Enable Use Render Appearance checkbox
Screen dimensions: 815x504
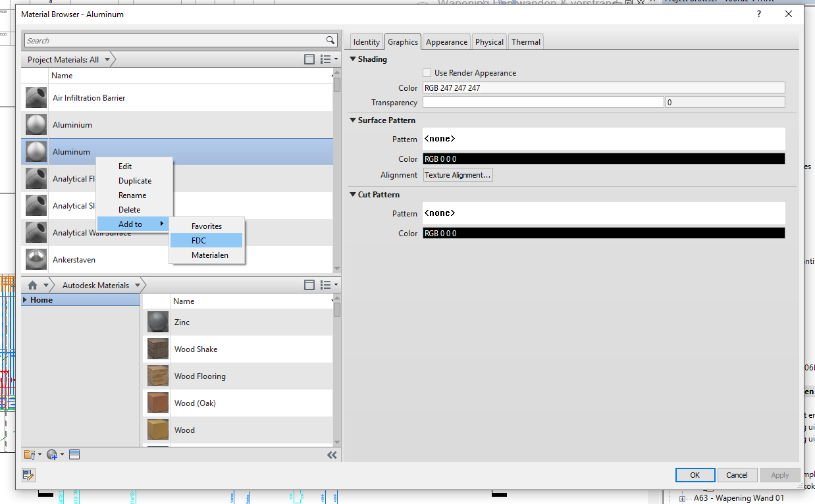coord(427,73)
